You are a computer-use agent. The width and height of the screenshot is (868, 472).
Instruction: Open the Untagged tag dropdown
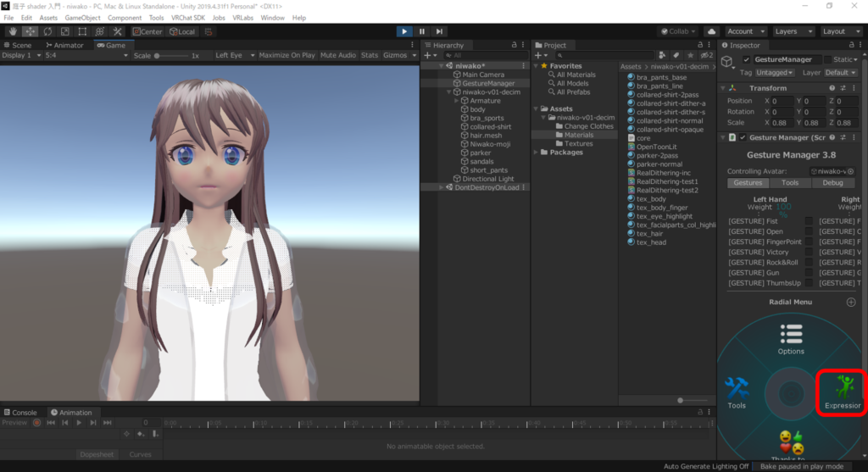coord(776,73)
